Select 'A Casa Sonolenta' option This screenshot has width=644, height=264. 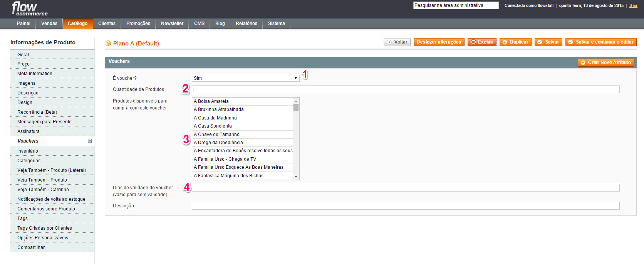[243, 126]
